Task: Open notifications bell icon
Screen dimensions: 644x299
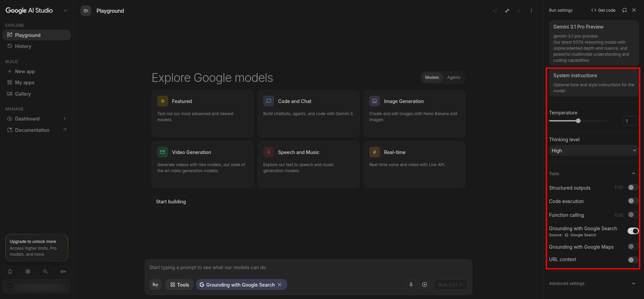Action: pyautogui.click(x=10, y=271)
